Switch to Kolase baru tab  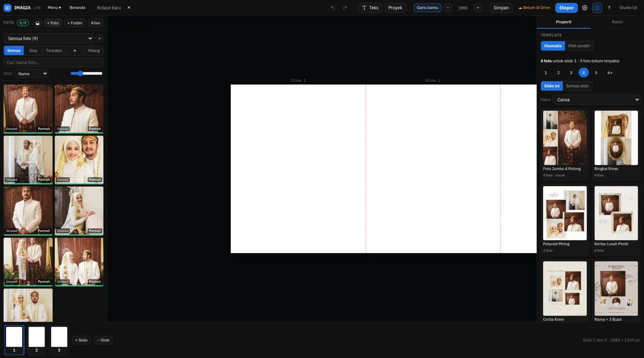(x=109, y=8)
